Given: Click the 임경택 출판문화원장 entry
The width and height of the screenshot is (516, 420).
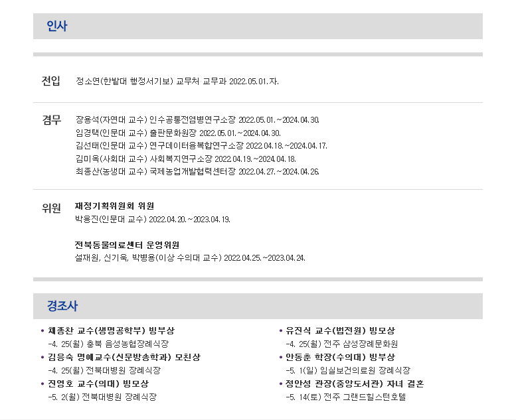Looking at the screenshot, I should 178,133.
